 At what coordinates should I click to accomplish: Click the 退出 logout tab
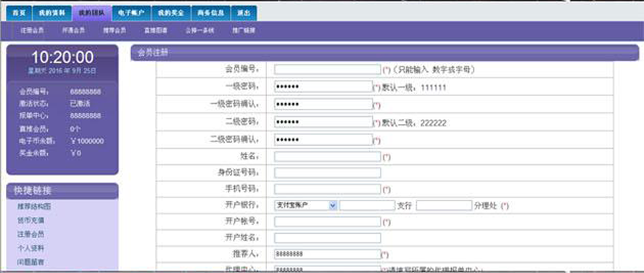[244, 13]
